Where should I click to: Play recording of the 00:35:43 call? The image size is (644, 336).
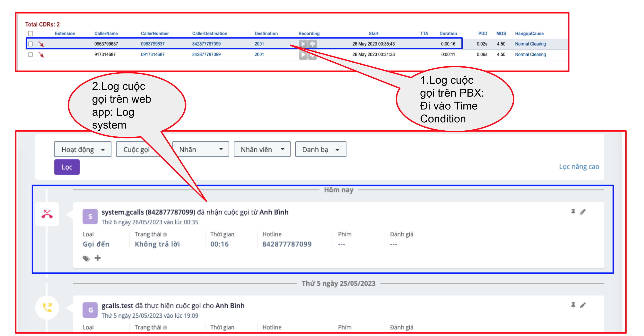pyautogui.click(x=303, y=44)
